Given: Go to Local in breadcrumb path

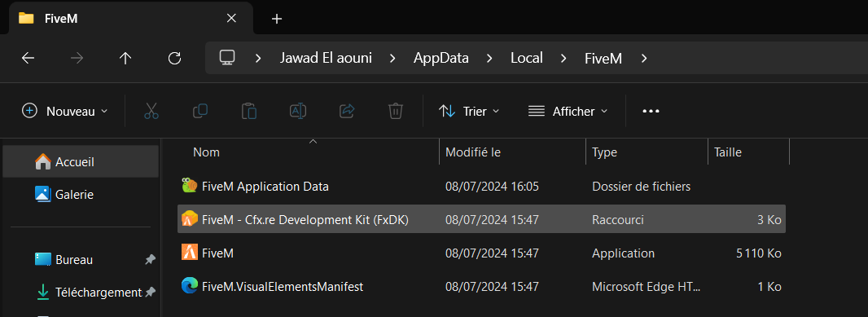Looking at the screenshot, I should point(527,58).
